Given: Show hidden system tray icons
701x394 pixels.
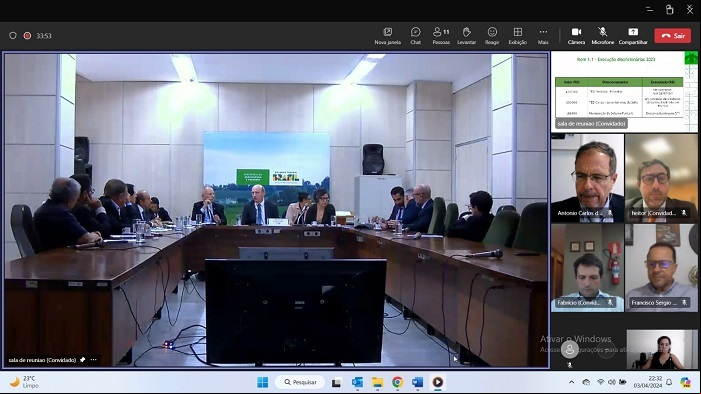Looking at the screenshot, I should pos(571,382).
